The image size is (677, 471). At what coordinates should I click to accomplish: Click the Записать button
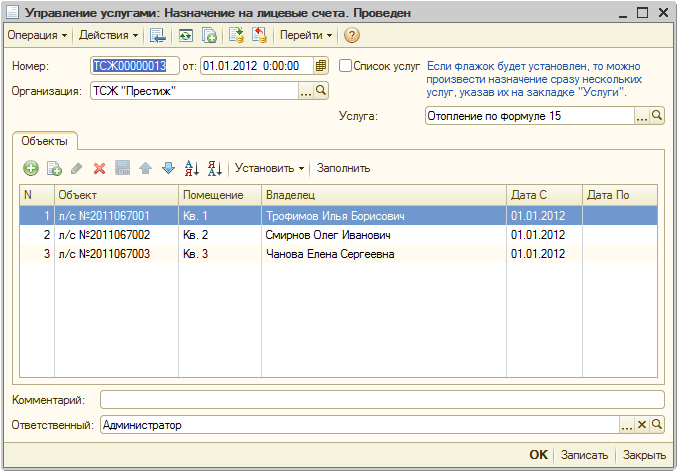coord(584,455)
